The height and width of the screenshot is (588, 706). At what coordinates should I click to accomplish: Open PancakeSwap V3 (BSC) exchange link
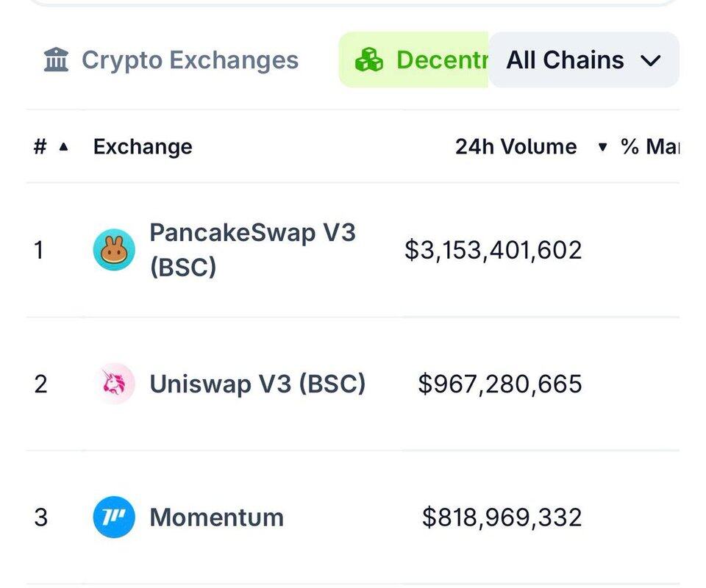tap(252, 250)
